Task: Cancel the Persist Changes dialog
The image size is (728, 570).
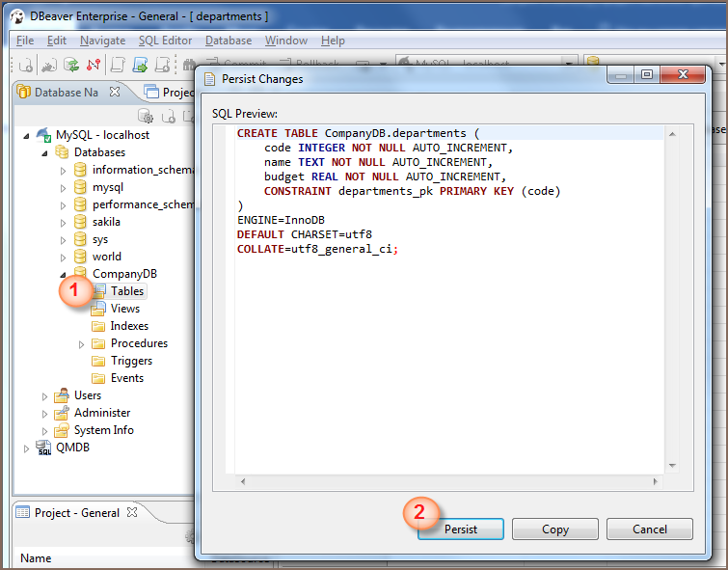Action: point(649,529)
